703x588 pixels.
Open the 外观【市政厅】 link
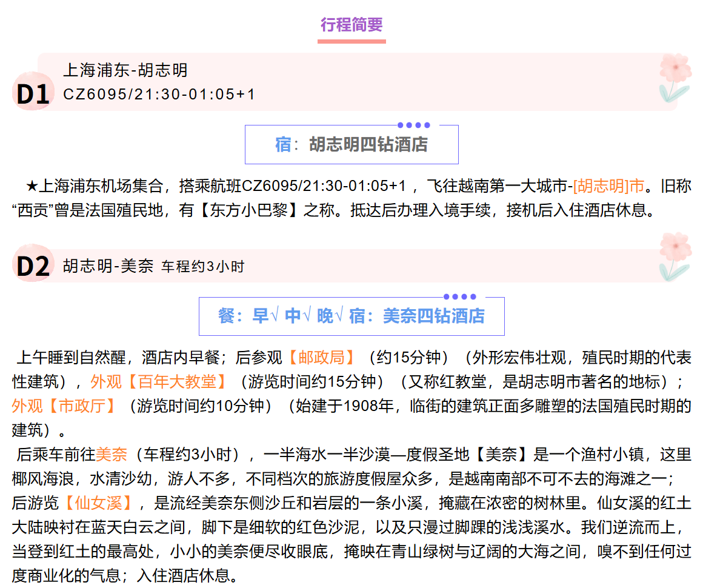[65, 406]
